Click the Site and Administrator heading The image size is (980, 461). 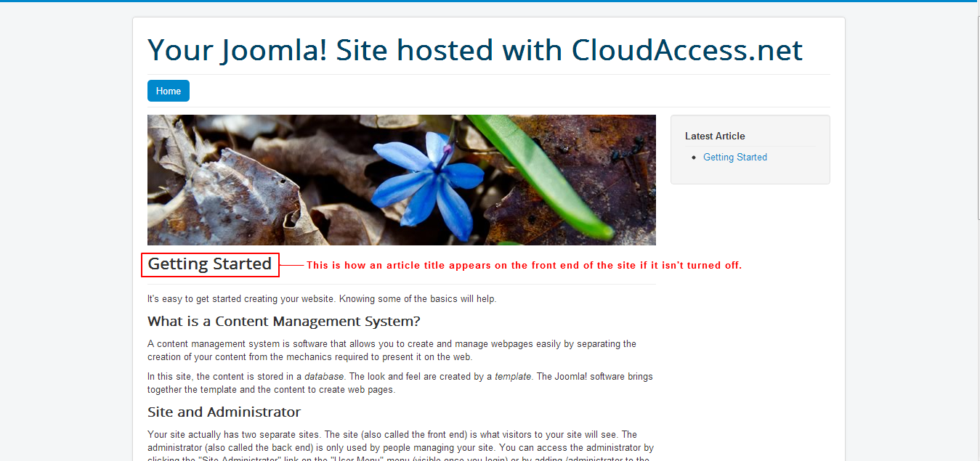(224, 412)
